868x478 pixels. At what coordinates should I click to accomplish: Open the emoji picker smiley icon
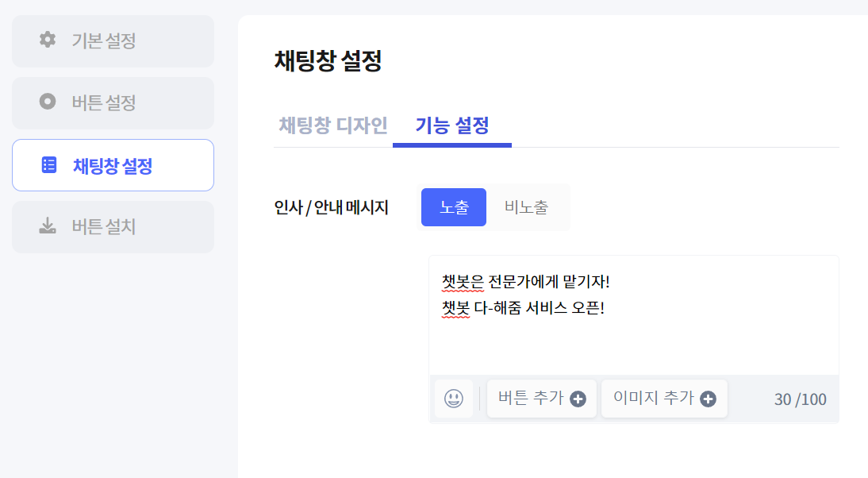coord(454,399)
